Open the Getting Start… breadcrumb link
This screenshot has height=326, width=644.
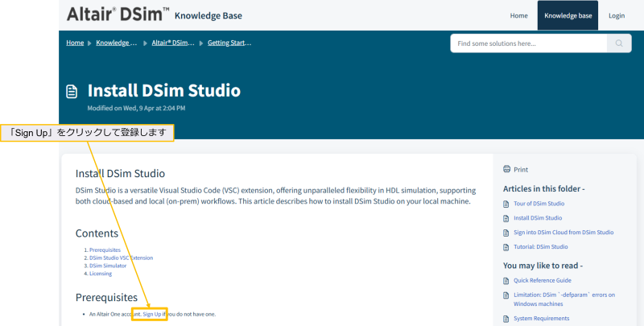coord(229,43)
